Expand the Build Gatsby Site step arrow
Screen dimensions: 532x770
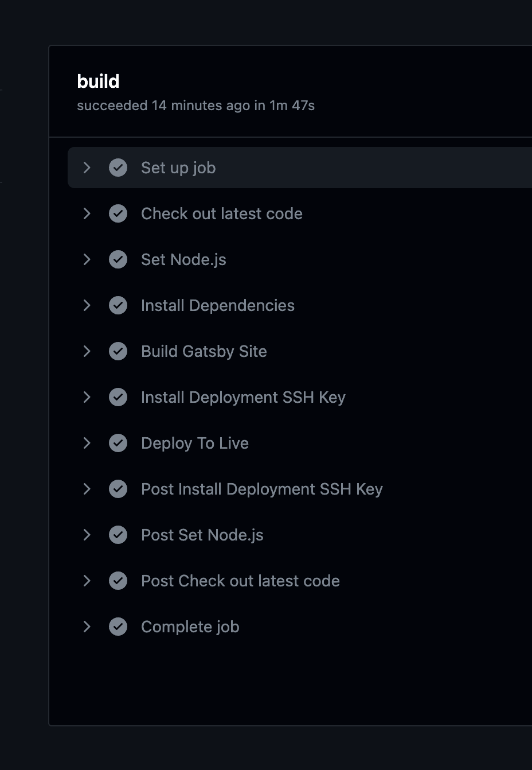point(87,351)
